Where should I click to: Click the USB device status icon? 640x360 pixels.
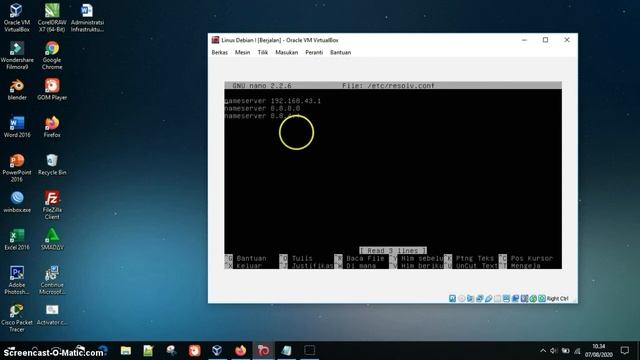click(x=488, y=298)
